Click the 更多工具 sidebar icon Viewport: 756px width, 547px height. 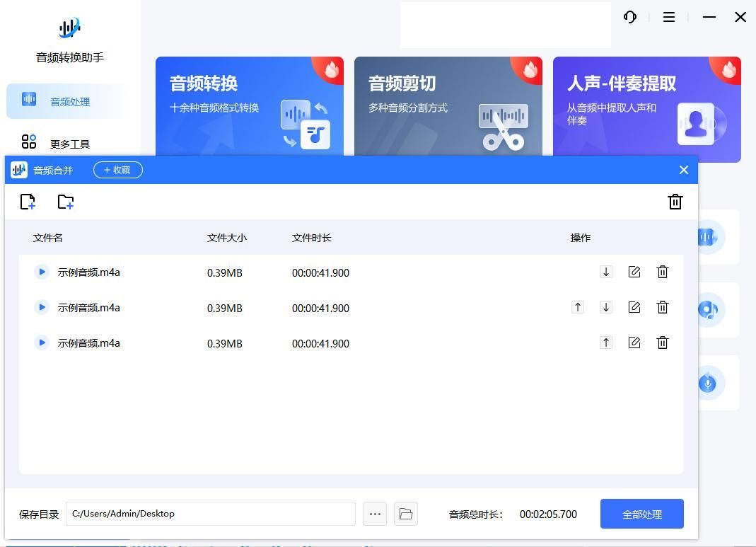(29, 142)
